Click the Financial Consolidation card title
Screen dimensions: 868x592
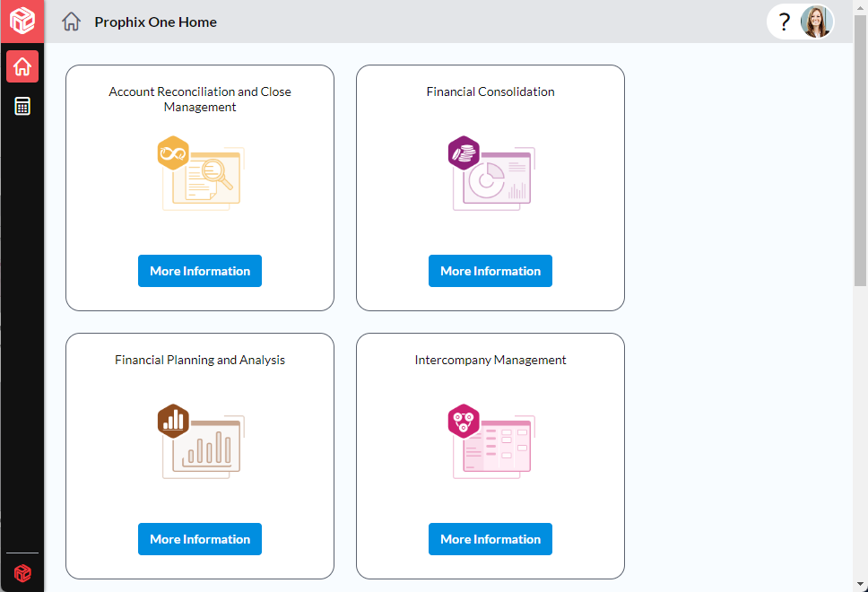[x=490, y=91]
